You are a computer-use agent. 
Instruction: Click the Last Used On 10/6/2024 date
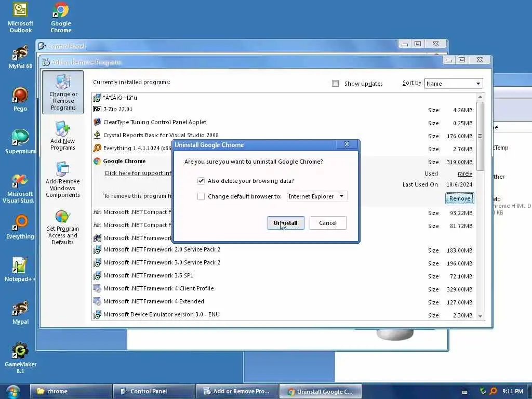459,184
